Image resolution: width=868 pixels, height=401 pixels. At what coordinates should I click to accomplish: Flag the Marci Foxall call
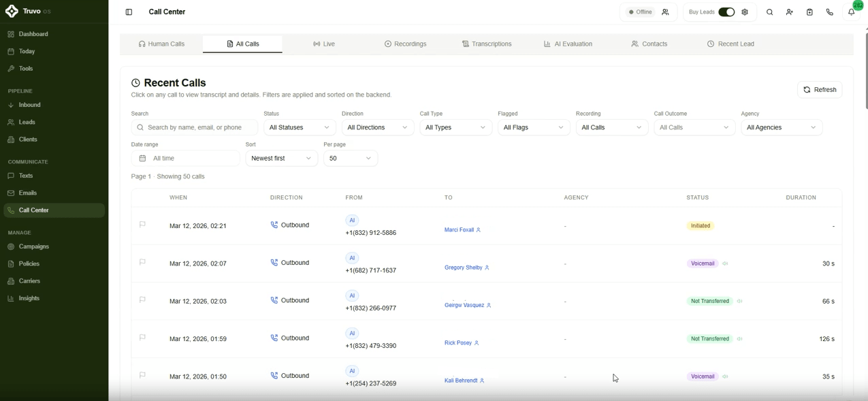coord(142,225)
